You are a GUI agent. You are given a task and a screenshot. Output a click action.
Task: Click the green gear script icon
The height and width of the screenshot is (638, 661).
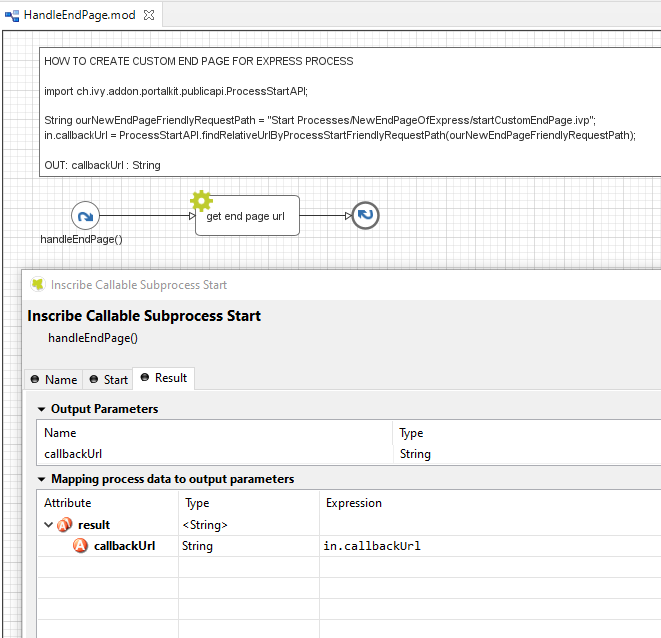click(201, 201)
